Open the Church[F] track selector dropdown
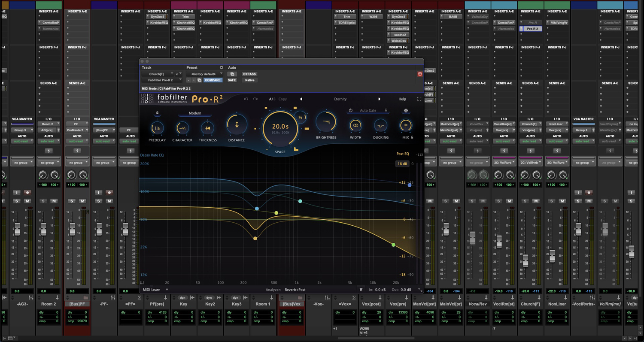The width and height of the screenshot is (644, 342). 158,74
